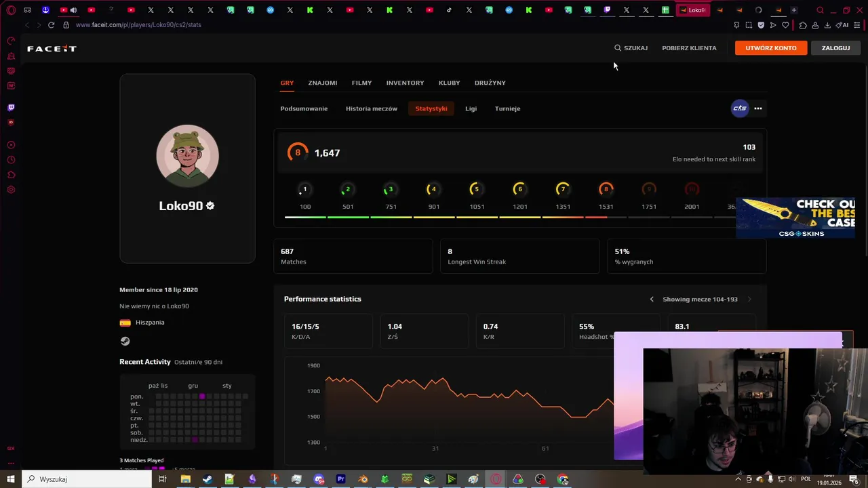Select the level 8 skill rank icon at 1531
The image size is (868, 488).
(x=606, y=189)
